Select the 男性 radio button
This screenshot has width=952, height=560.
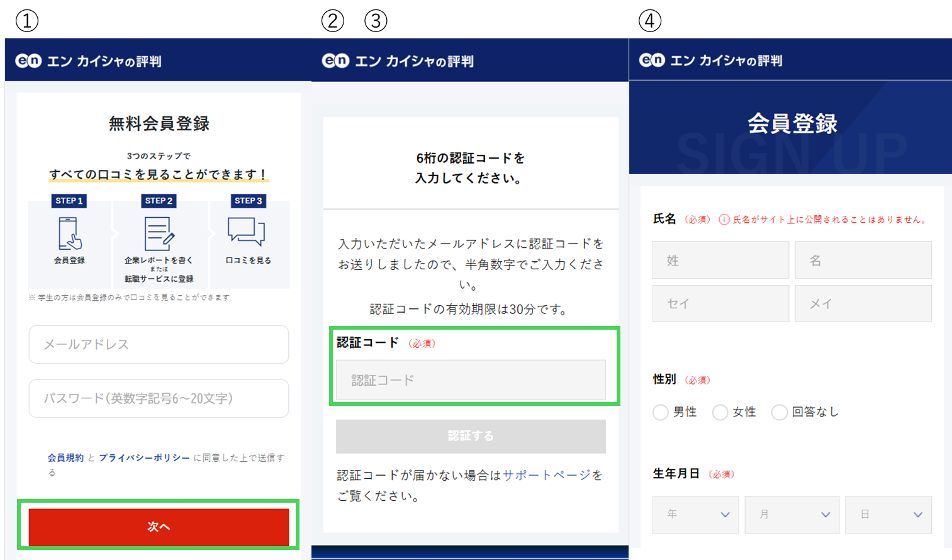click(x=661, y=412)
